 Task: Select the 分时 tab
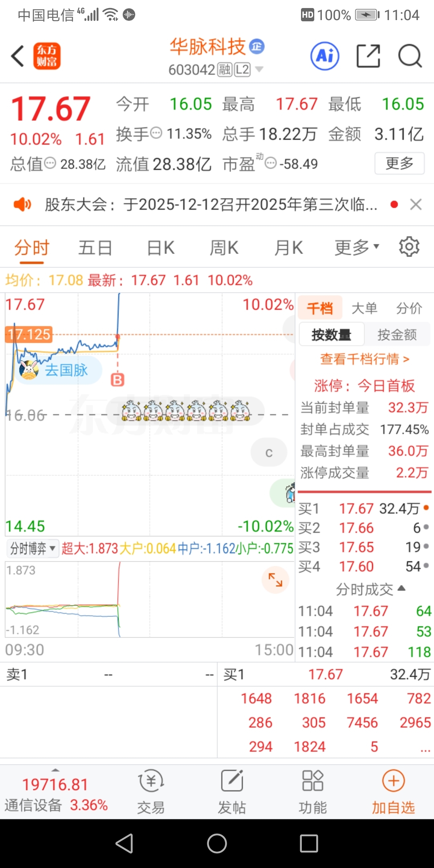[x=32, y=248]
